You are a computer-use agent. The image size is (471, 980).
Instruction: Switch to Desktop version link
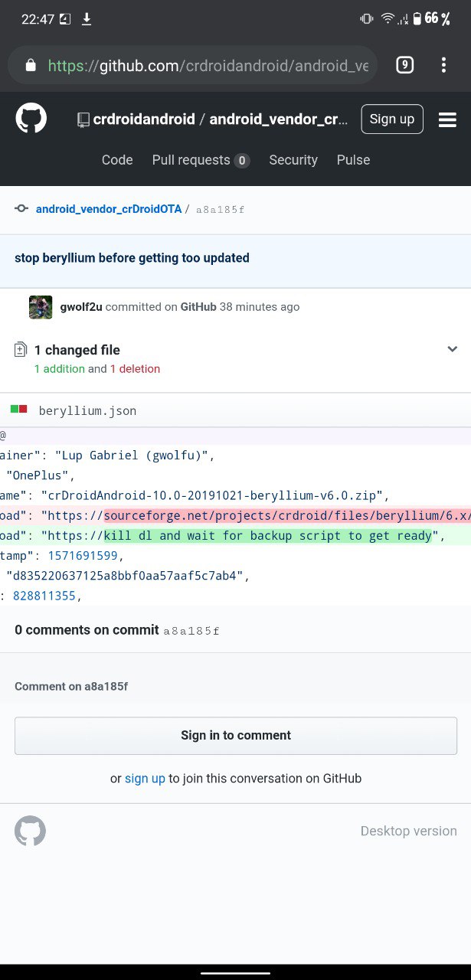409,831
